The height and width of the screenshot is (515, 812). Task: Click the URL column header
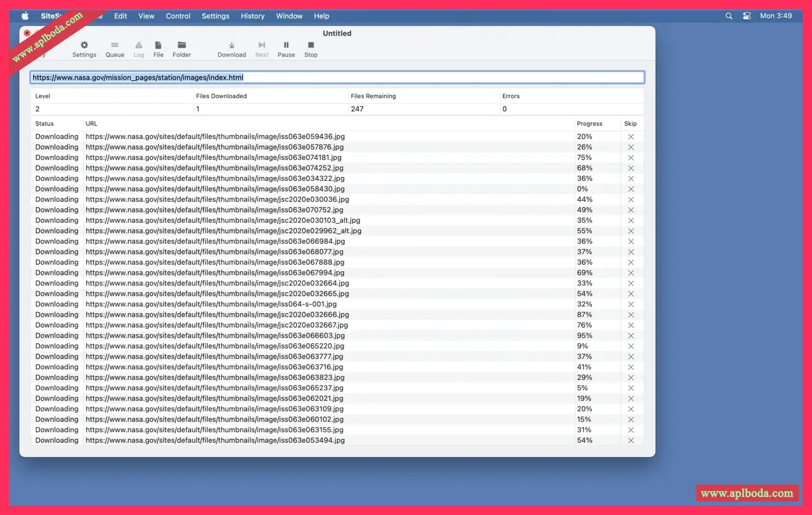[91, 124]
